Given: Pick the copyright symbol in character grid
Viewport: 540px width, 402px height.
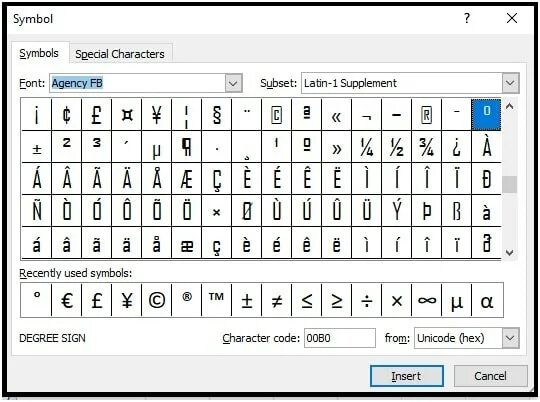Looking at the screenshot, I should [x=277, y=115].
